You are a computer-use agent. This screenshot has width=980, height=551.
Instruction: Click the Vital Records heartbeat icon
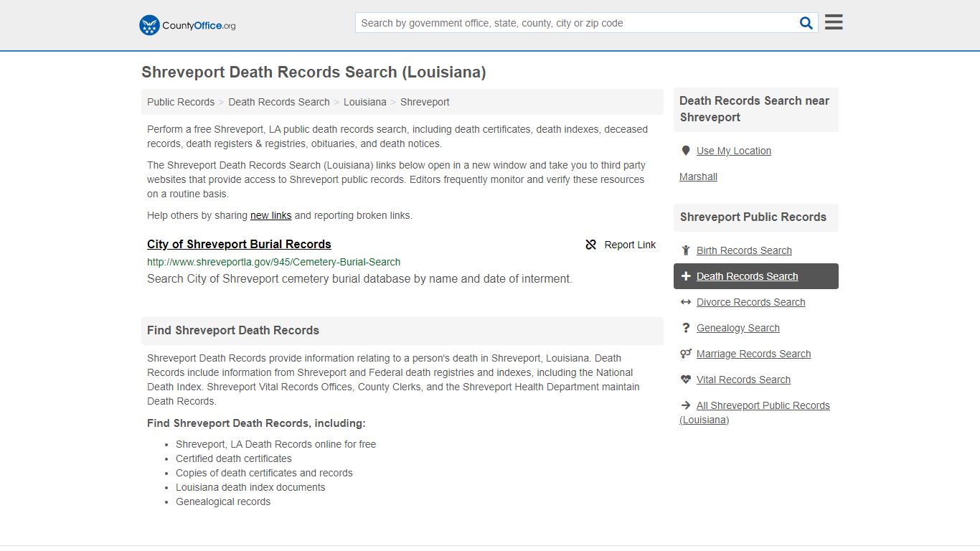point(686,380)
